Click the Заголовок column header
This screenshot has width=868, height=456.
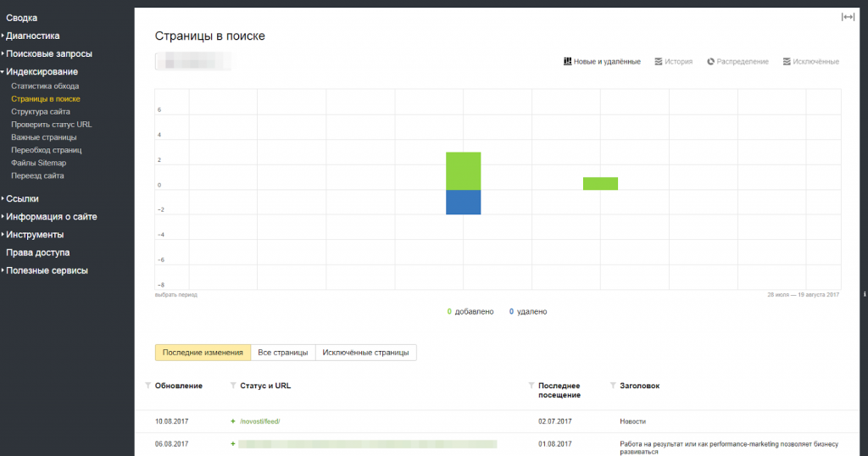tap(639, 386)
